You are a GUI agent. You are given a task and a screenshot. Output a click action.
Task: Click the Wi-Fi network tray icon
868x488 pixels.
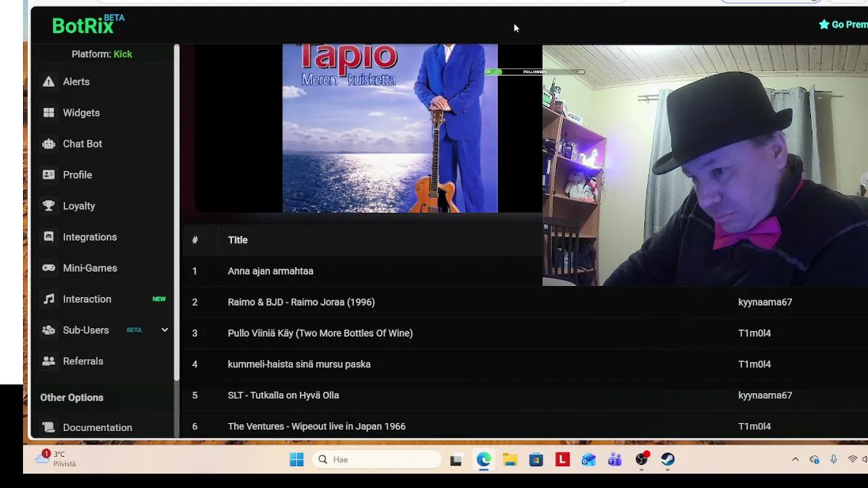click(852, 460)
